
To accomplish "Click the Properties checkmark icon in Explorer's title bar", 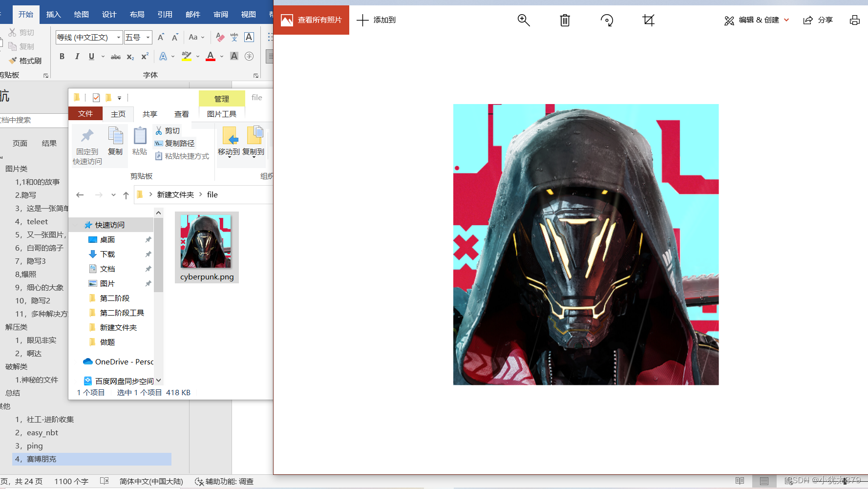I will pos(96,98).
